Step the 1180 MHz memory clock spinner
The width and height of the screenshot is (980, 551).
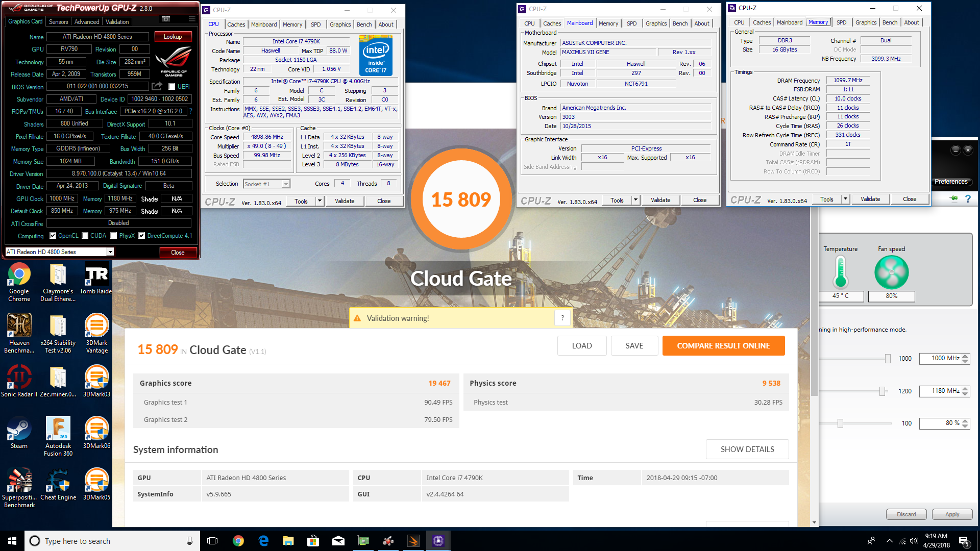965,391
